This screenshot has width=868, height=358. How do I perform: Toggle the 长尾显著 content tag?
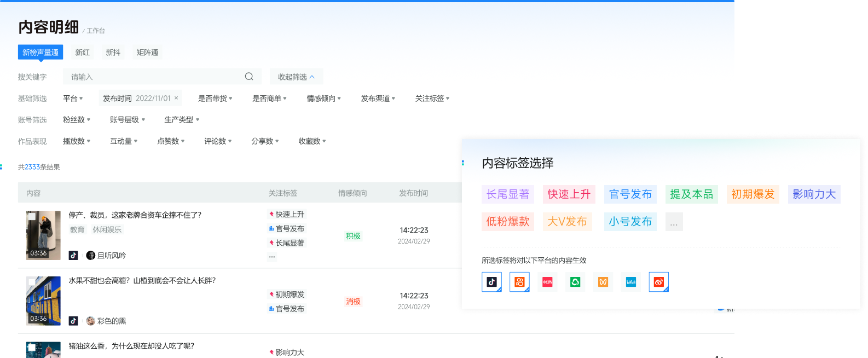pyautogui.click(x=508, y=194)
